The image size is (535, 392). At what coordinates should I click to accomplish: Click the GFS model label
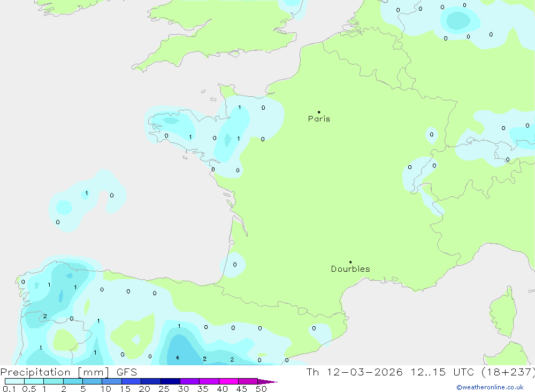(127, 372)
